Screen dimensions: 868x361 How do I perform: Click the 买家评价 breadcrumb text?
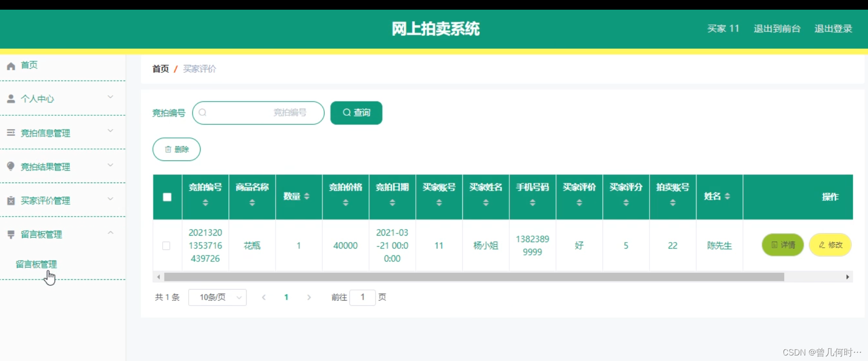coord(200,69)
